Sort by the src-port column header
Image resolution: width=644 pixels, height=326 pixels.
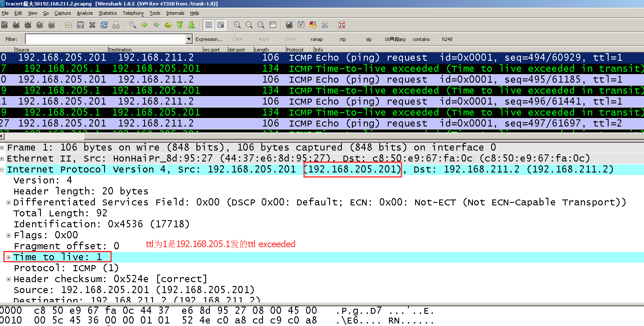pyautogui.click(x=215, y=49)
